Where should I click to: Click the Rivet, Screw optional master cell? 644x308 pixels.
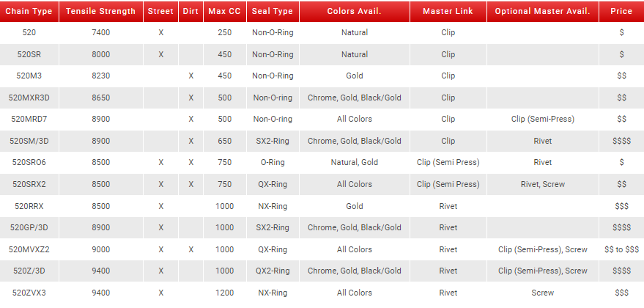click(x=542, y=184)
